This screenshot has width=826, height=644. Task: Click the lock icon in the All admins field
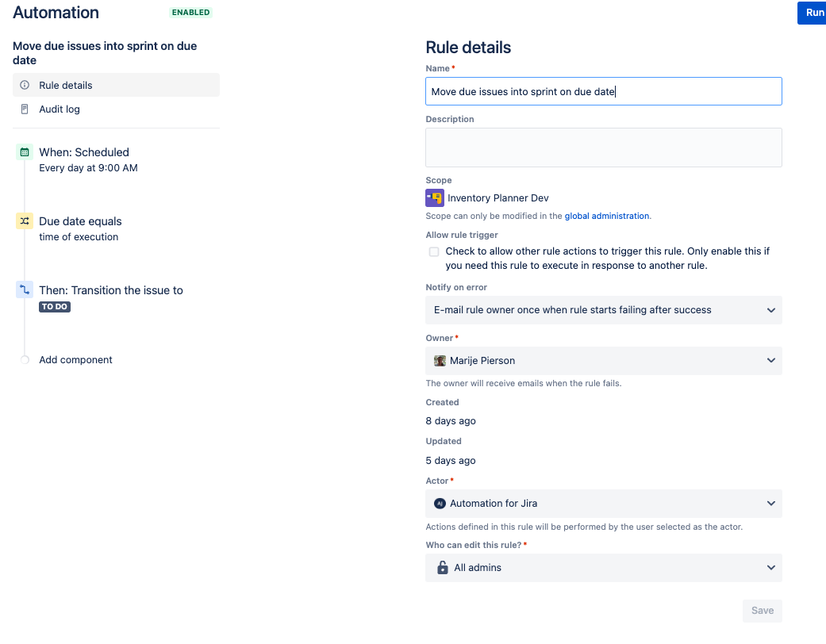click(442, 567)
